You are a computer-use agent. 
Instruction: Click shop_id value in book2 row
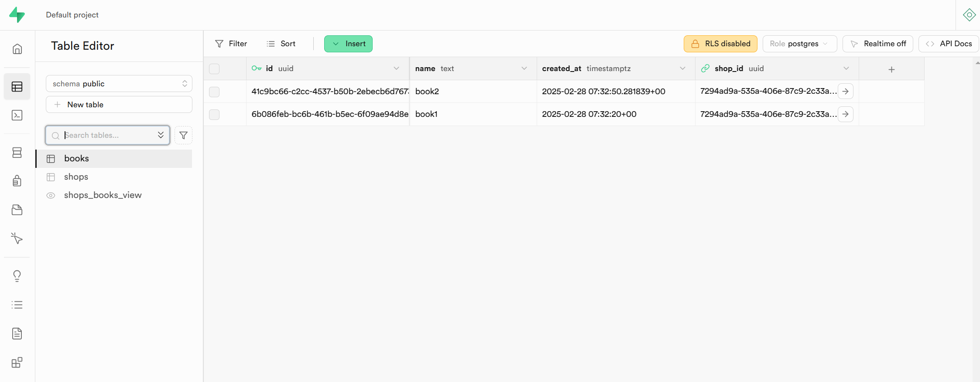click(768, 91)
